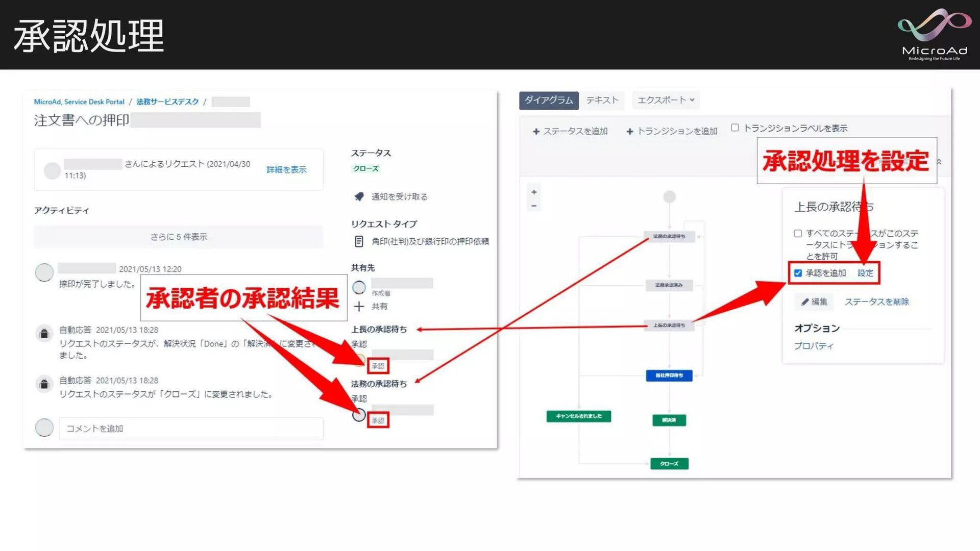Screen dimensions: 980x551
Task: Uncheck the 承認を追加 checkbox
Action: pyautogui.click(x=798, y=273)
